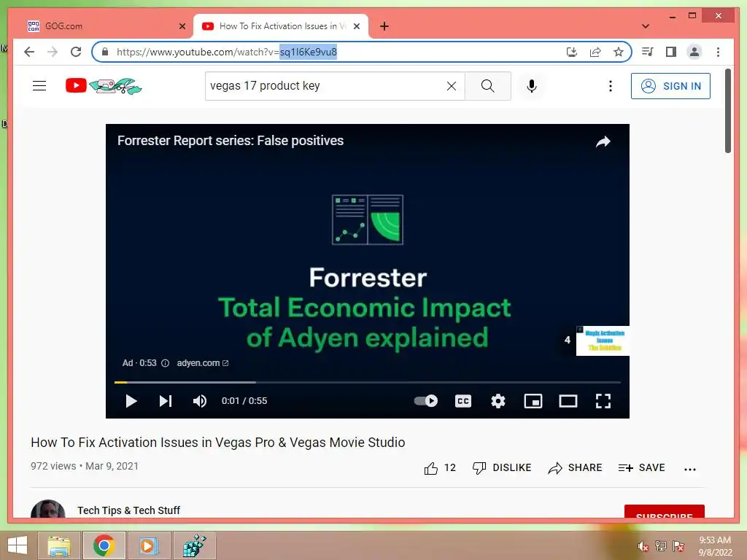Activate miniplayer mode
Screen dimensions: 747x560
(x=533, y=401)
